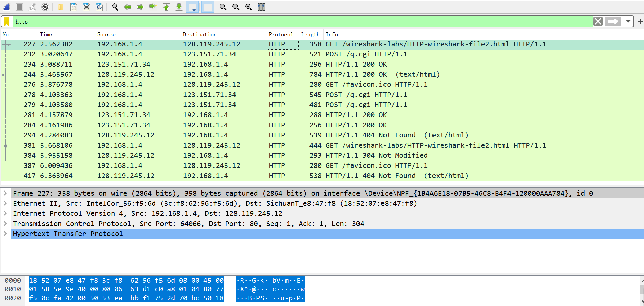Expand the Hypertext Transfer Protocol section
The image size is (644, 306).
tap(5, 233)
